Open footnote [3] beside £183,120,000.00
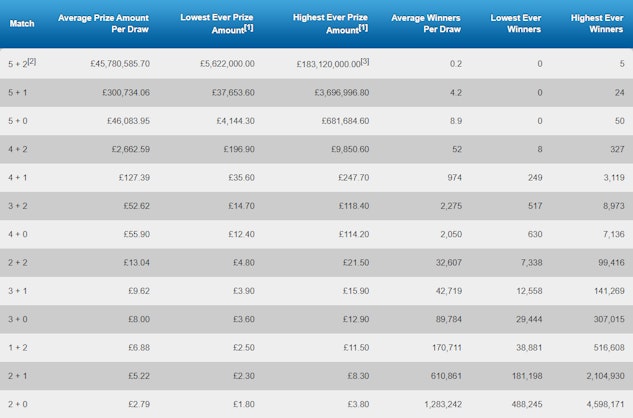 (x=365, y=61)
